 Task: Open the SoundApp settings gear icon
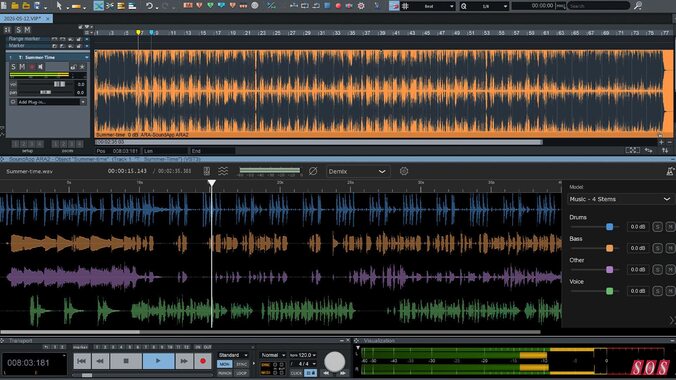pyautogui.click(x=404, y=171)
